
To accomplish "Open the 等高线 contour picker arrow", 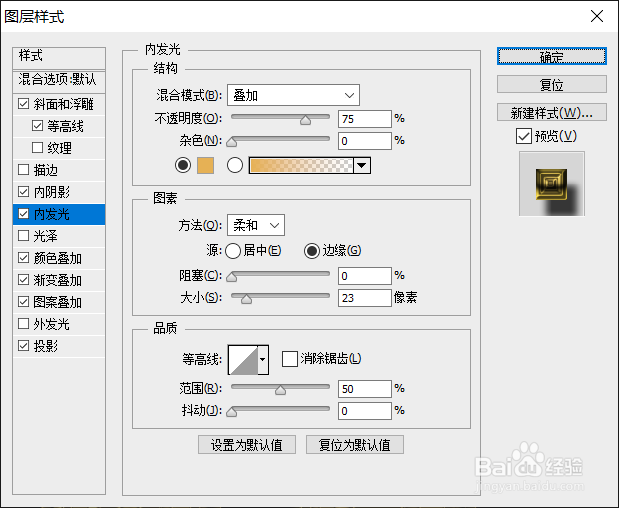I will (x=263, y=360).
